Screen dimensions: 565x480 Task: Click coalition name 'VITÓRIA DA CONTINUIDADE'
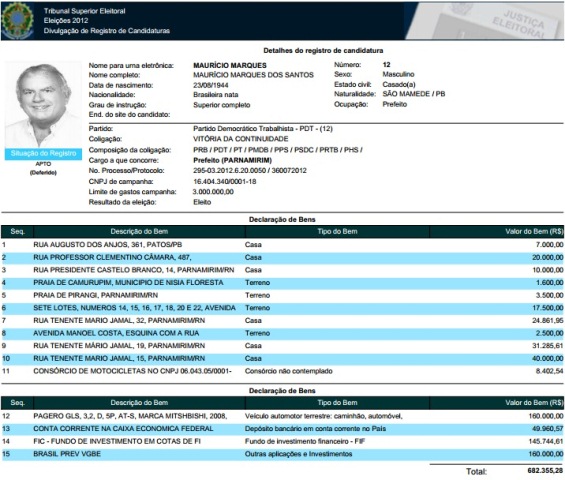pyautogui.click(x=241, y=139)
